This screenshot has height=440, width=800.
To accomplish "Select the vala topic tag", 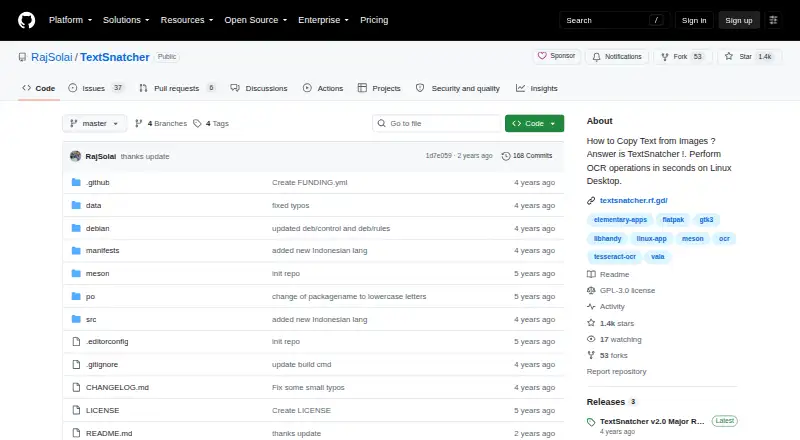I will click(658, 257).
